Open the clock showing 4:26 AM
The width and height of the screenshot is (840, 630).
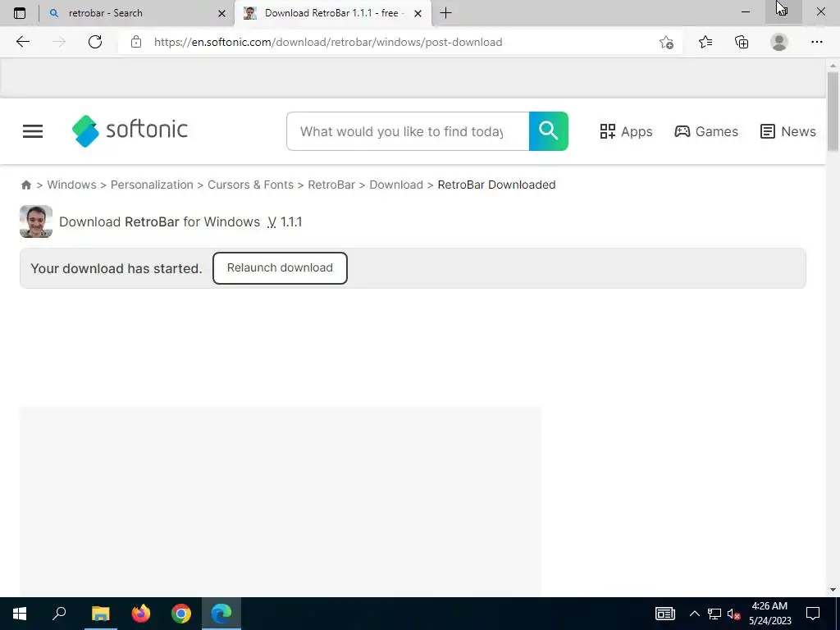769,614
